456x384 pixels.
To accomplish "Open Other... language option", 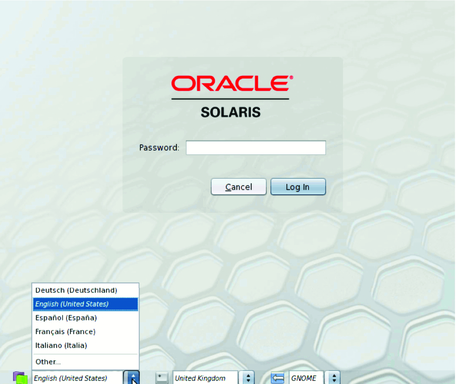I will pos(85,362).
